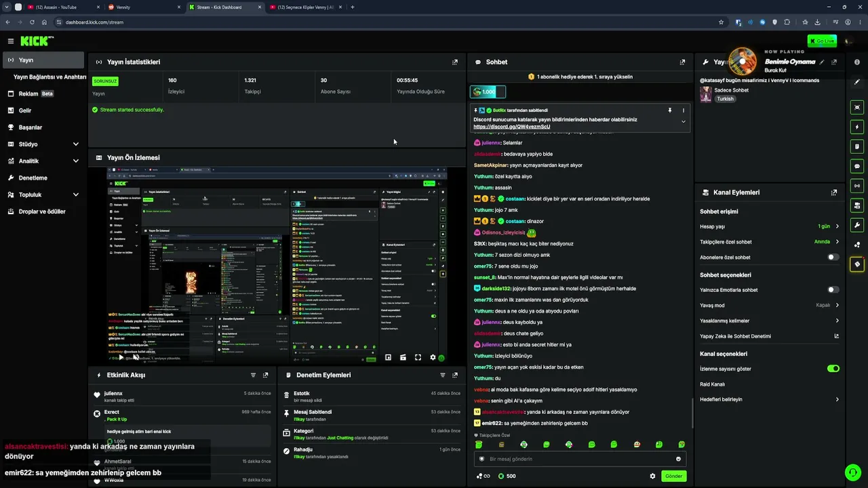Expand the Stüdyo sidebar section
This screenshot has width=868, height=488.
point(75,144)
